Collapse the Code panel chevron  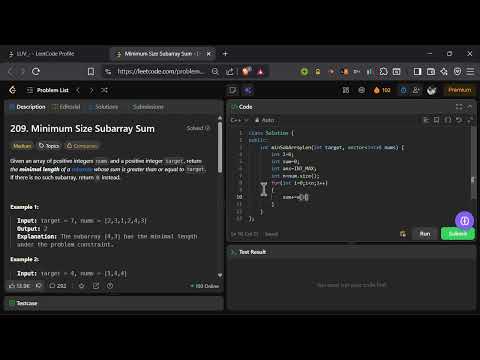point(470,107)
